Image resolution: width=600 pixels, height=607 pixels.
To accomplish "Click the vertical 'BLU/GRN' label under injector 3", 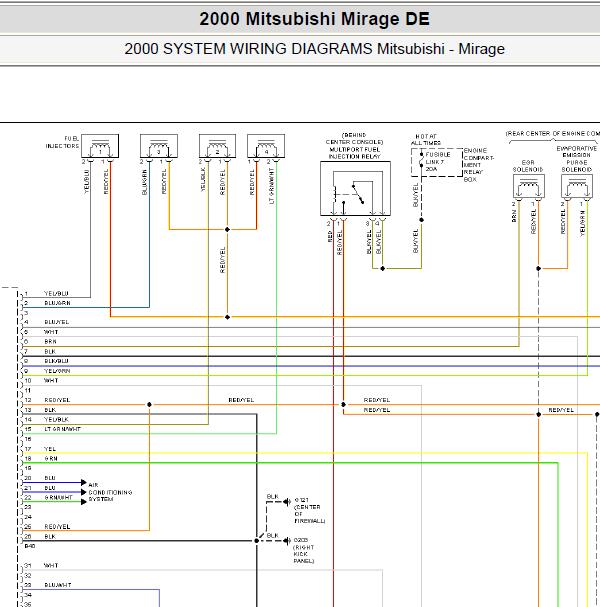I will (x=144, y=182).
